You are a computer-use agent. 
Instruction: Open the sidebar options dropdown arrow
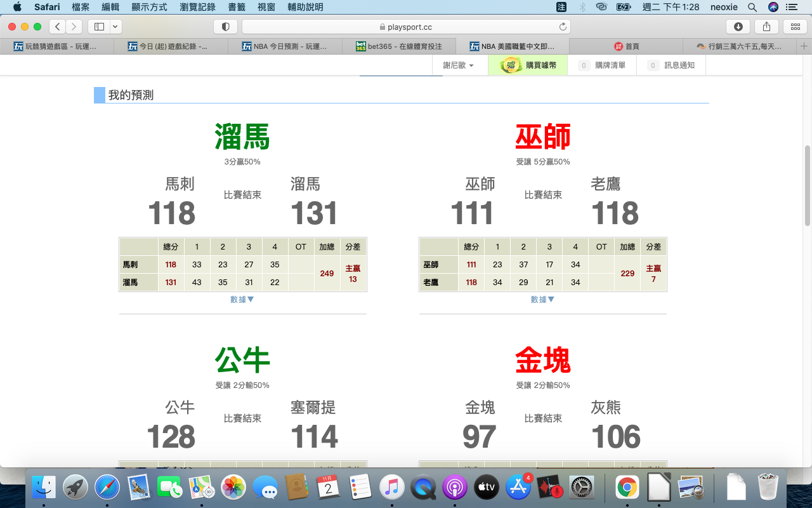[115, 27]
